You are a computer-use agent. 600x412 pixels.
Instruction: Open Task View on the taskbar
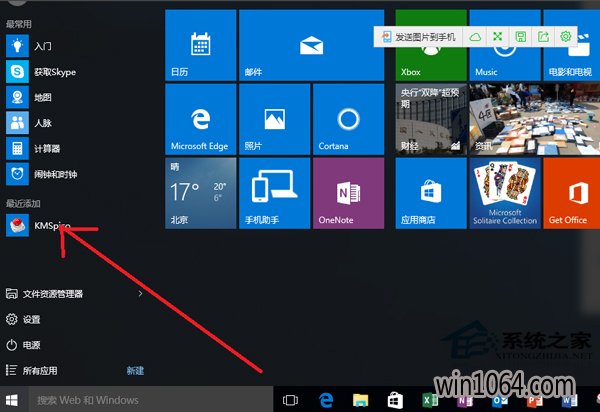coord(290,400)
